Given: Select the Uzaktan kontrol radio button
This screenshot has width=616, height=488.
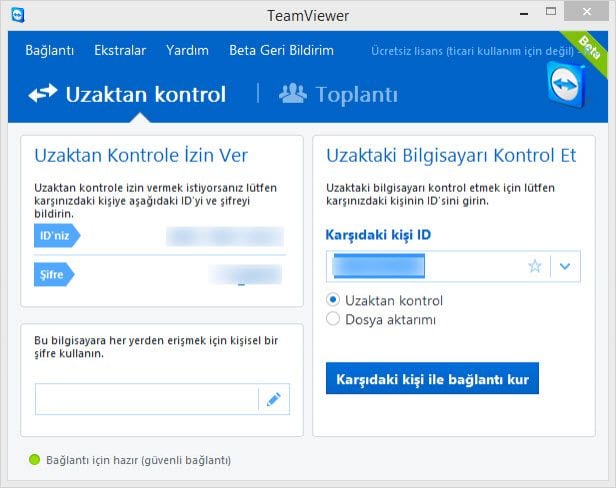Looking at the screenshot, I should (333, 300).
